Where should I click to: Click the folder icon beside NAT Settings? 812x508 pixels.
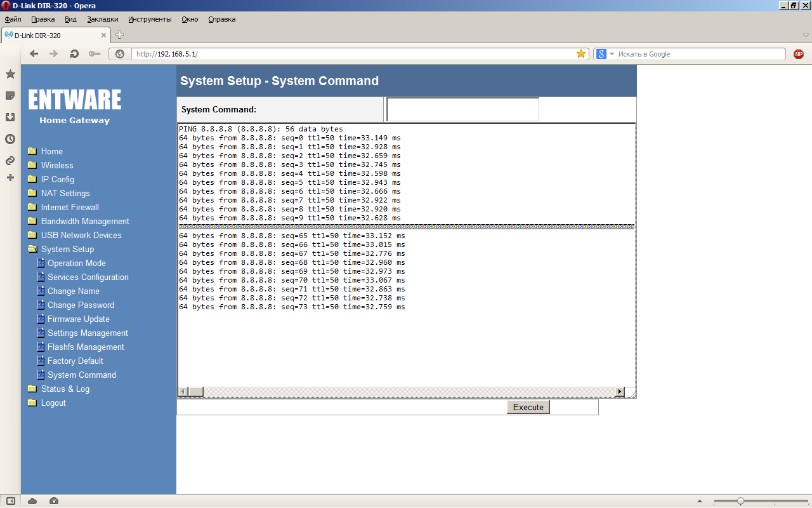pos(32,193)
